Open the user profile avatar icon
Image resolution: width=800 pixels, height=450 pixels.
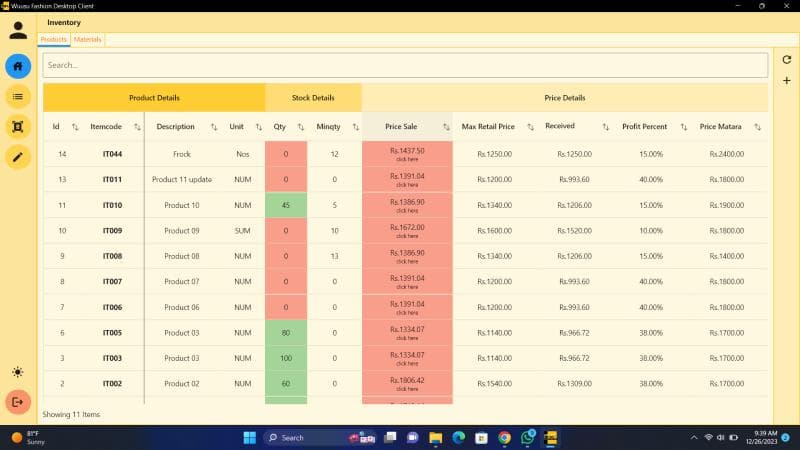(x=18, y=29)
